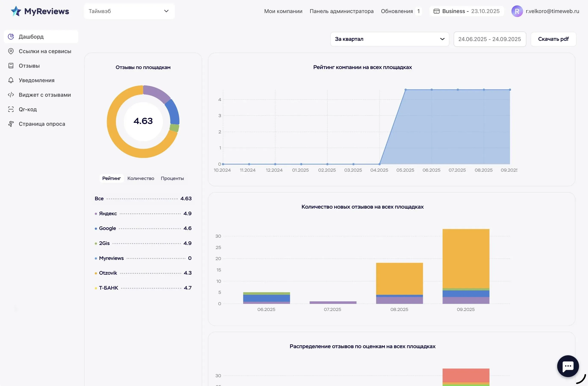Go to Панель администратора
Image resolution: width=588 pixels, height=386 pixels.
click(341, 11)
